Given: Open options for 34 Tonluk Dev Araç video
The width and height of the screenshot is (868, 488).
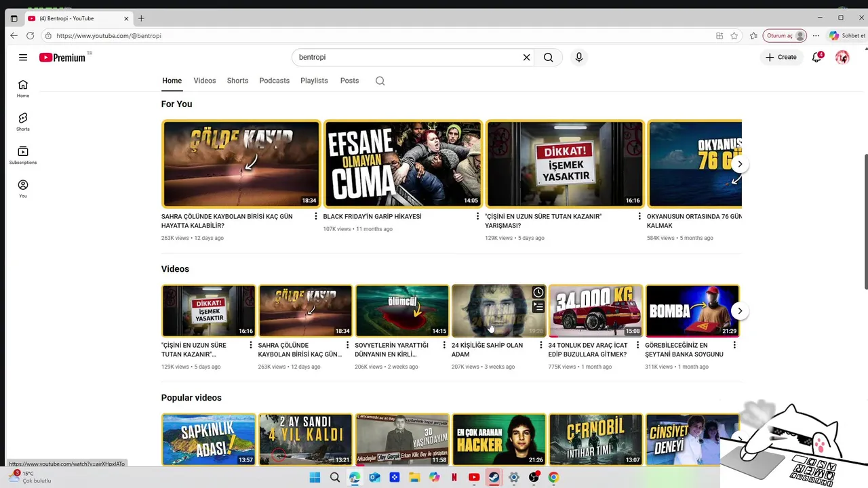Looking at the screenshot, I should point(637,345).
